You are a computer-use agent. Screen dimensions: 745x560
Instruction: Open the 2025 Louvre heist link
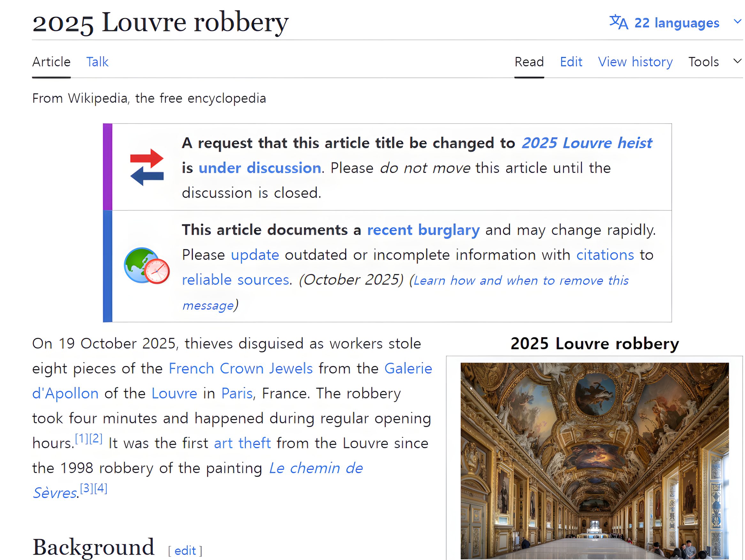coord(587,143)
